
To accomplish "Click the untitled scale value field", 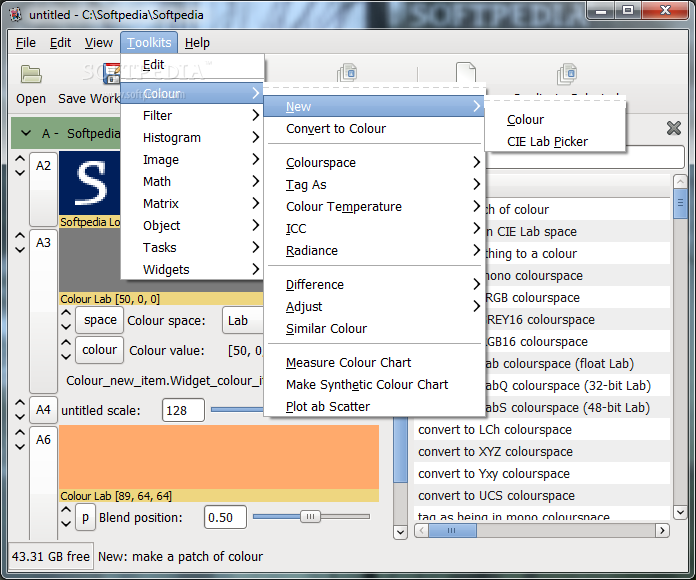I will [183, 410].
